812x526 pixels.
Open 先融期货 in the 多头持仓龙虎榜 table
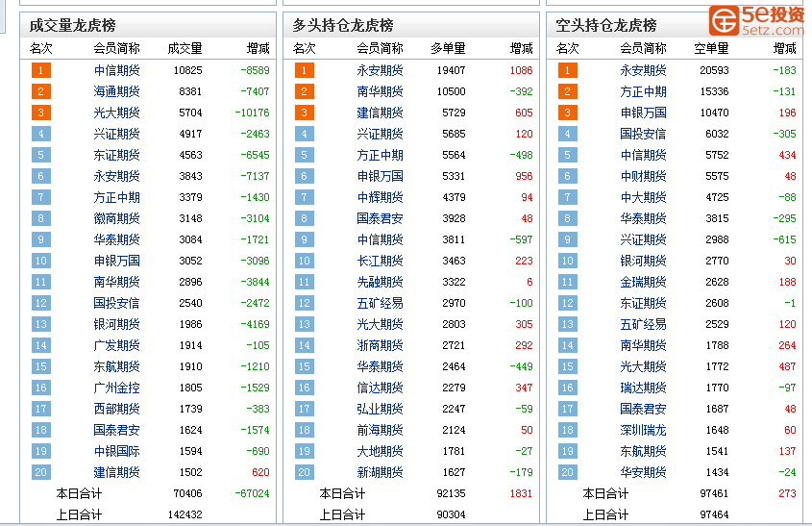380,282
